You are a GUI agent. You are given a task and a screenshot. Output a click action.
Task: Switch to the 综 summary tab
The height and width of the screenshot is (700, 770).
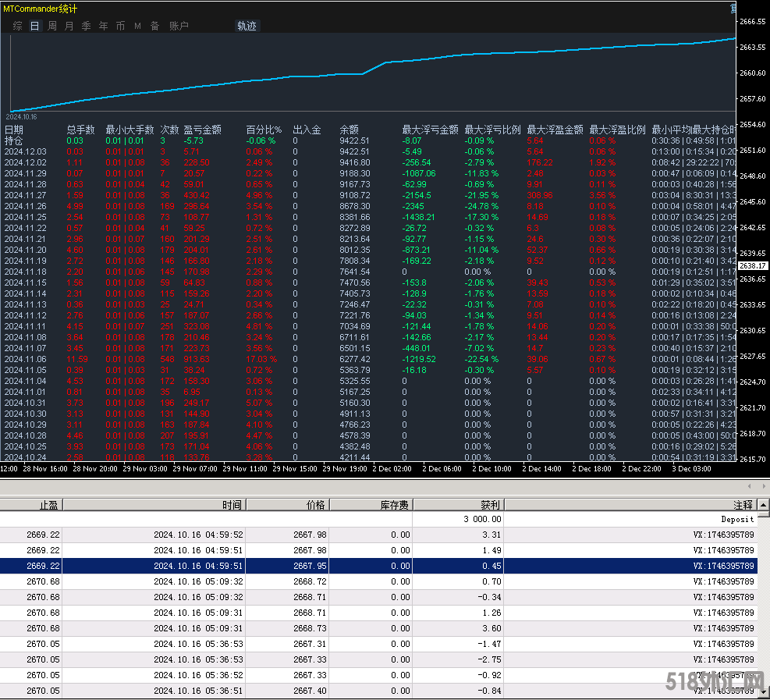pos(17,26)
